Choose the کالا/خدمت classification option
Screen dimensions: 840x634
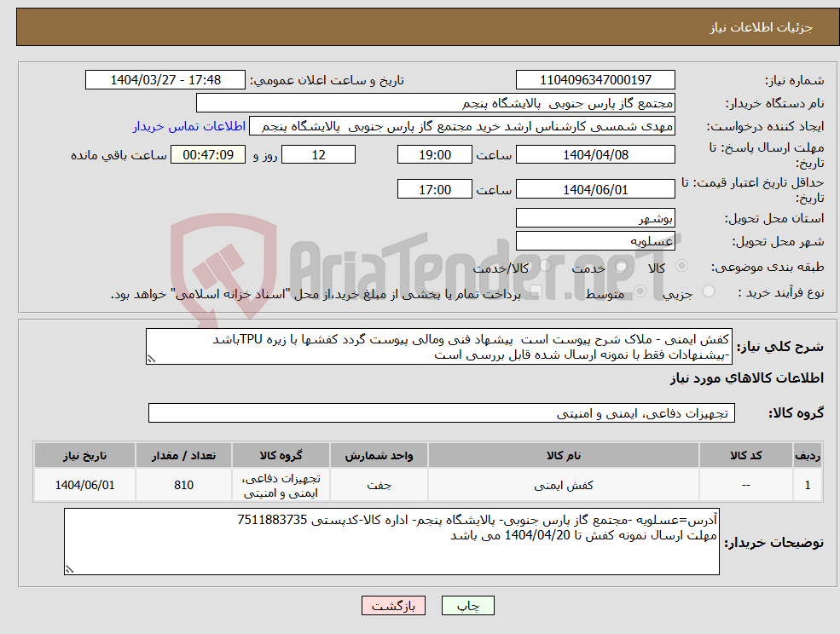[x=547, y=265]
